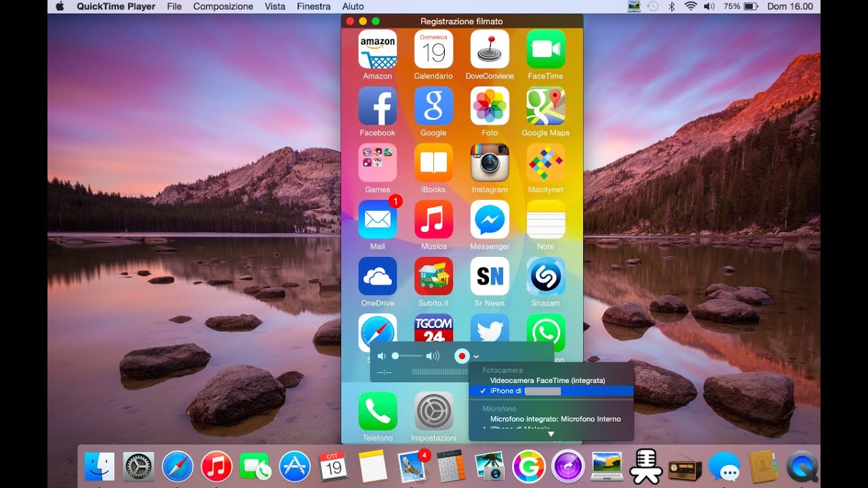Select the checked iPhone camera source
This screenshot has height=488, width=868.
551,391
